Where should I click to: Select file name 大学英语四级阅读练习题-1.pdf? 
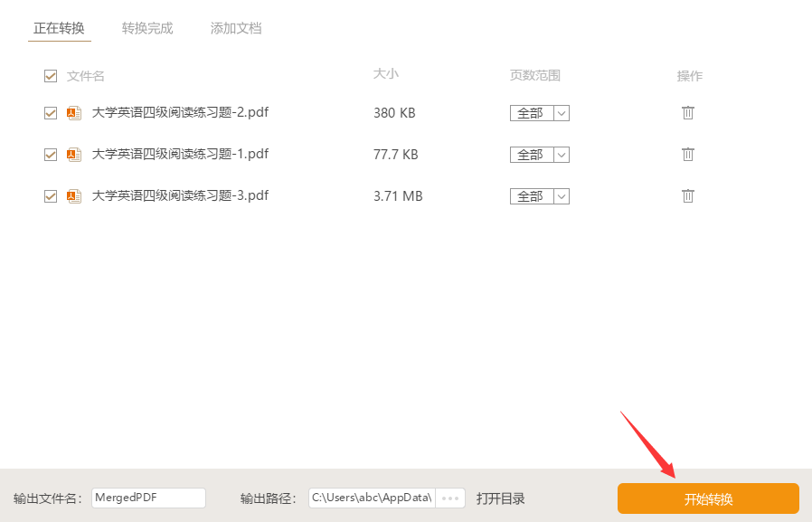(x=180, y=154)
